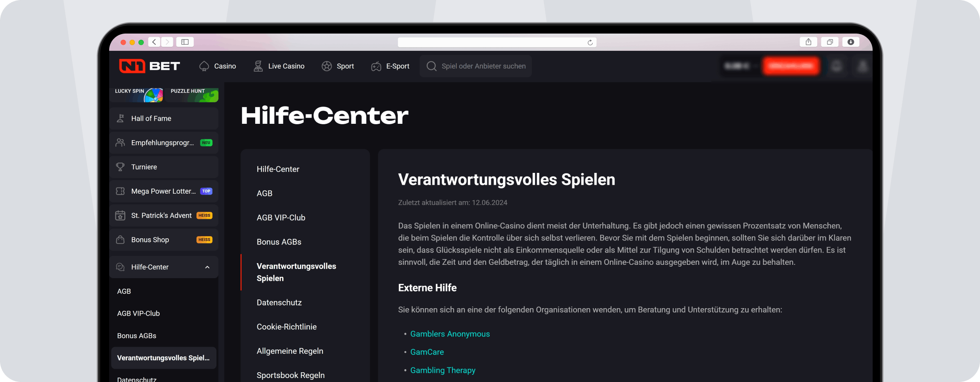
Task: Click browser forward arrow button
Action: pyautogui.click(x=167, y=42)
